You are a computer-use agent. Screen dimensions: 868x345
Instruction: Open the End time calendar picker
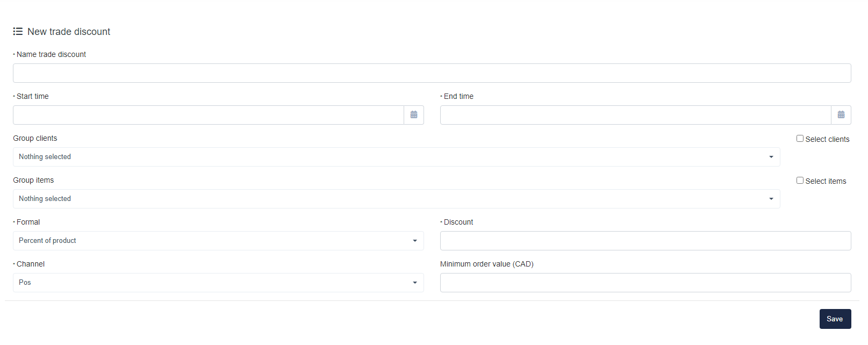[x=841, y=115]
